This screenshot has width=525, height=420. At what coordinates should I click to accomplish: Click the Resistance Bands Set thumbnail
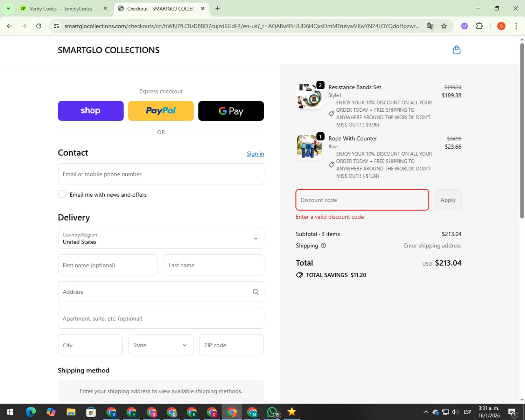(309, 96)
